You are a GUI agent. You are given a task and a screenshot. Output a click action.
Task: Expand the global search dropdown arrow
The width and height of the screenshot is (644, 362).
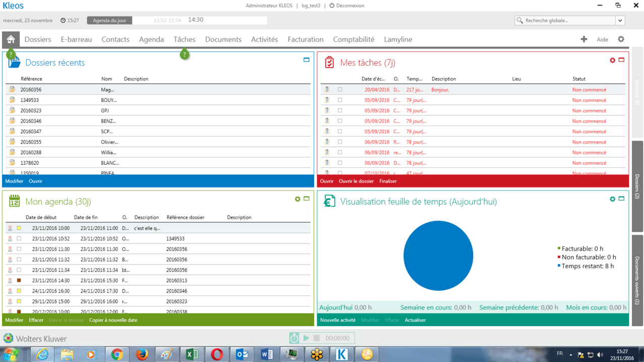620,21
